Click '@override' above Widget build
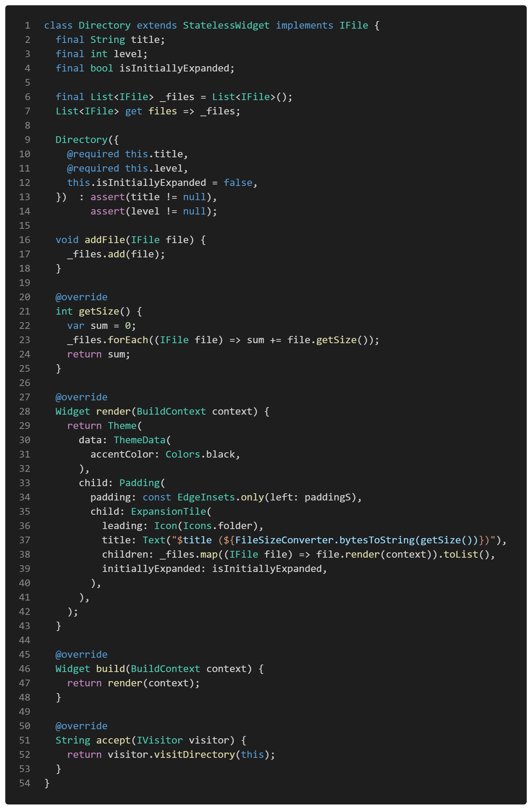 [82, 655]
